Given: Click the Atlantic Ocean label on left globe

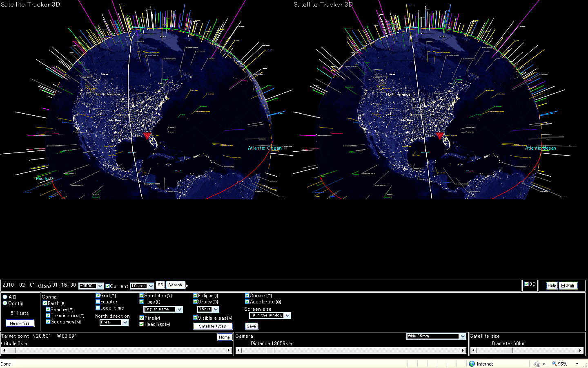Looking at the screenshot, I should (x=265, y=148).
